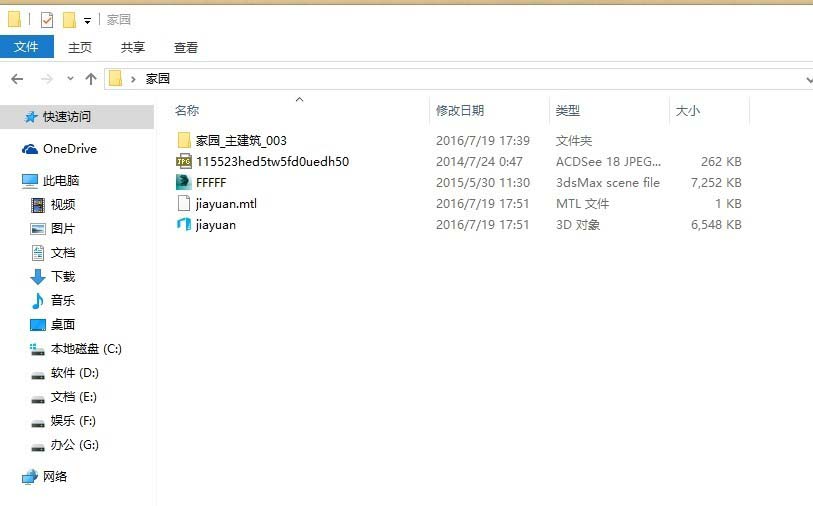
Task: Click the properties quick access toolbar icon
Action: click(x=47, y=20)
